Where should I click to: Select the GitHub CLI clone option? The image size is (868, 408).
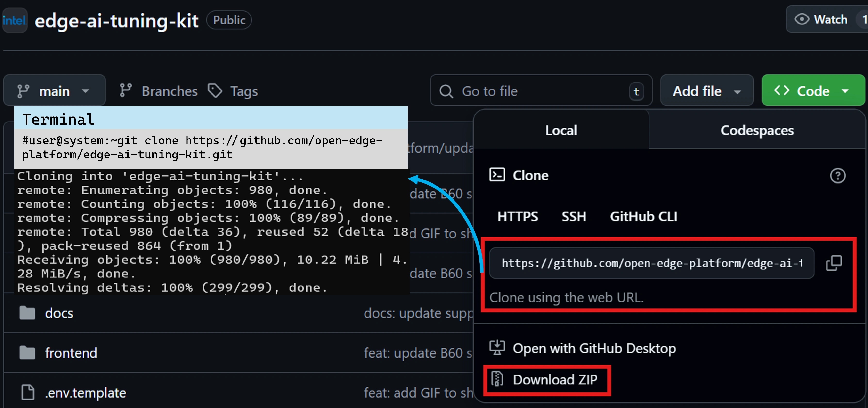[x=643, y=217]
